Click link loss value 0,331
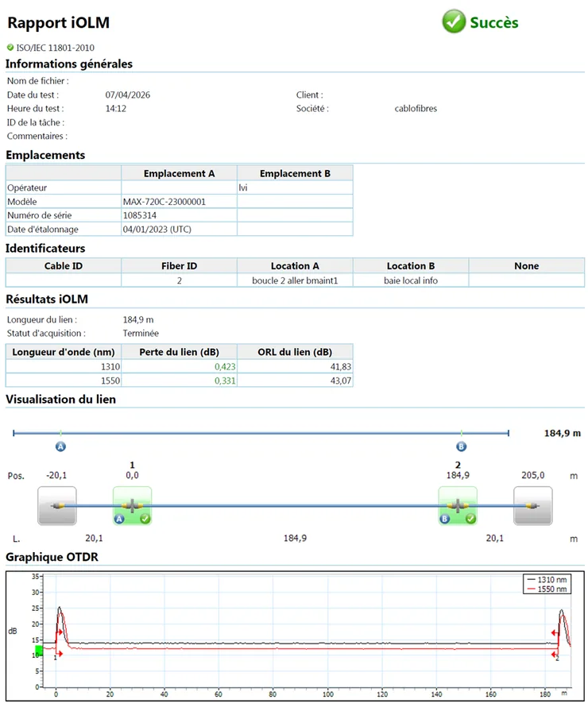This screenshot has width=588, height=715. [x=225, y=381]
